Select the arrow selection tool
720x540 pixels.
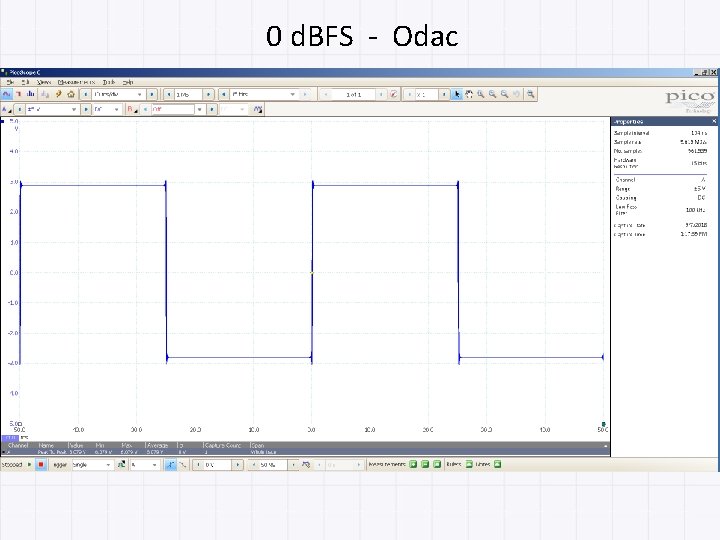457,94
